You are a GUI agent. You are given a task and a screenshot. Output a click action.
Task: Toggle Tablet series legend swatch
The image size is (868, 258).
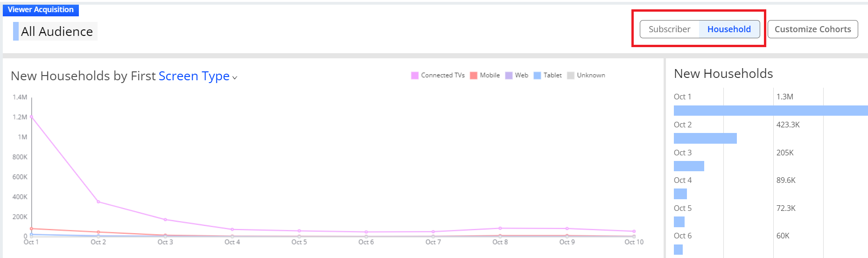click(x=537, y=76)
